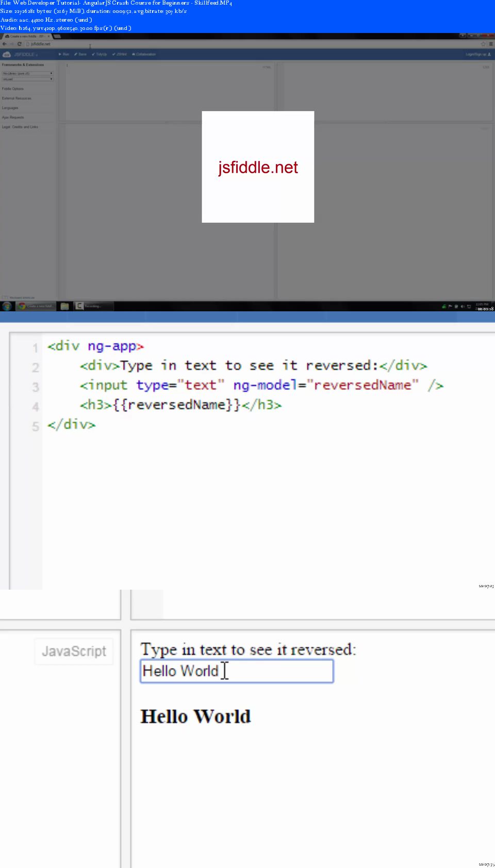Click the browser back arrow
Image resolution: width=495 pixels, height=868 pixels.
coord(5,44)
